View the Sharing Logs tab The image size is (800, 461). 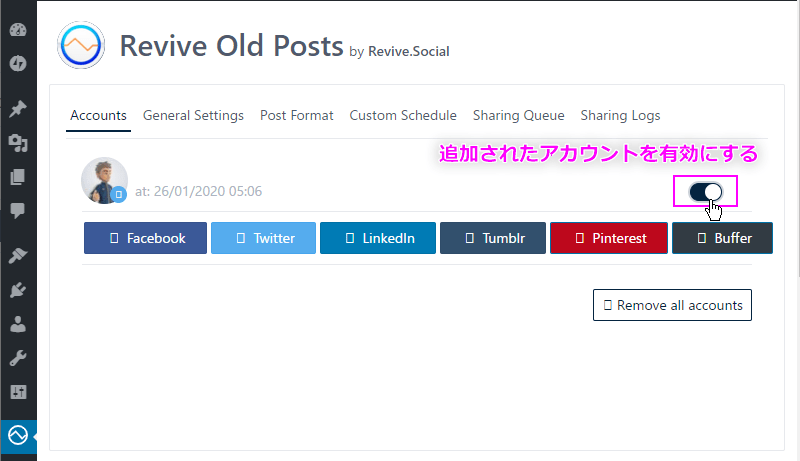(620, 116)
